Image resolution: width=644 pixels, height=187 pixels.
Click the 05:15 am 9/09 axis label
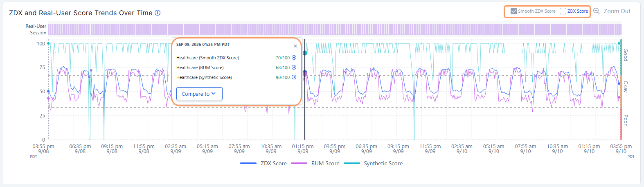click(x=207, y=149)
